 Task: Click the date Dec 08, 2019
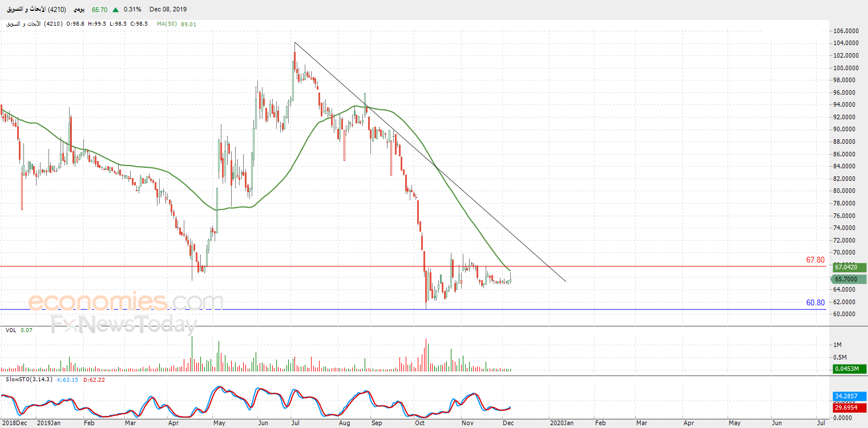[x=168, y=10]
